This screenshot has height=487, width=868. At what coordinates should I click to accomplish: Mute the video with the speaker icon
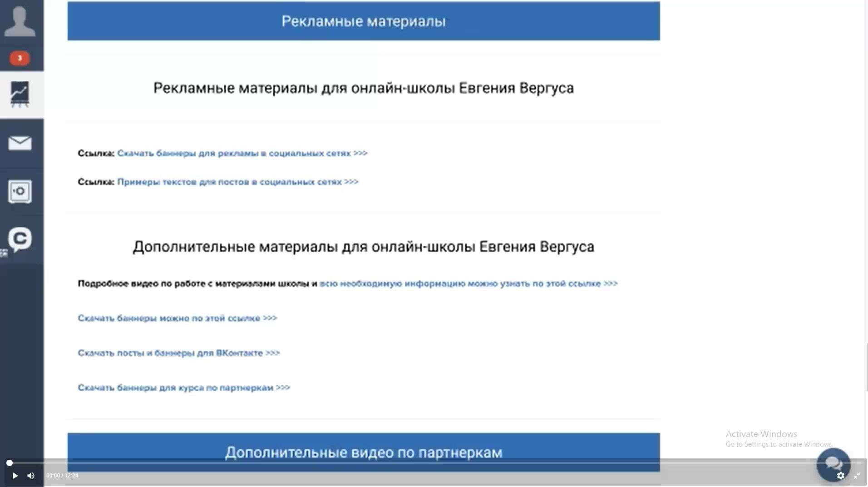point(31,476)
